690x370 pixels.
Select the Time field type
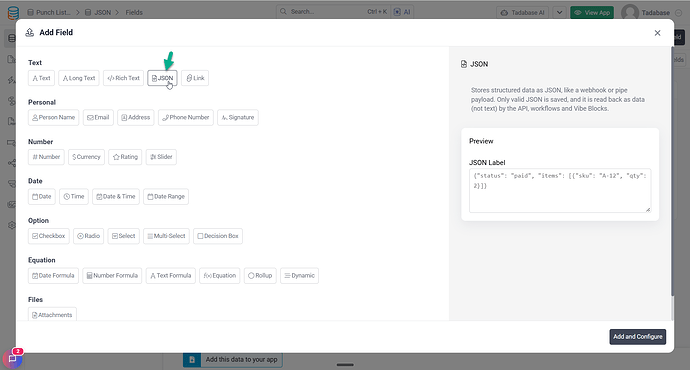tap(74, 196)
